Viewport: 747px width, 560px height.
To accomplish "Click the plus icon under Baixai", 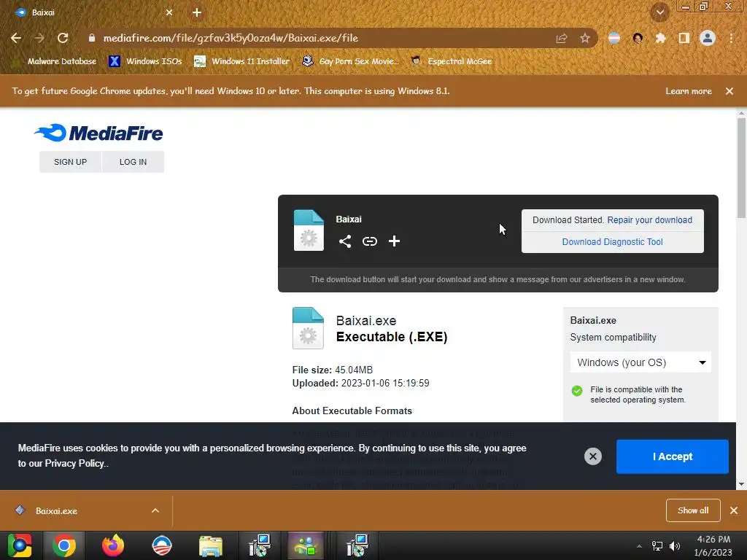I will 394,241.
